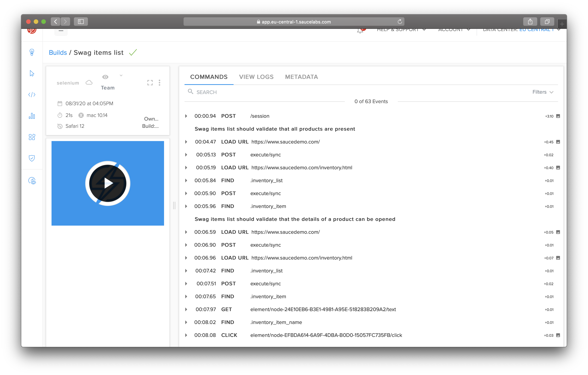Expand the FIND .inventory_item_name row
This screenshot has width=588, height=375.
[186, 322]
